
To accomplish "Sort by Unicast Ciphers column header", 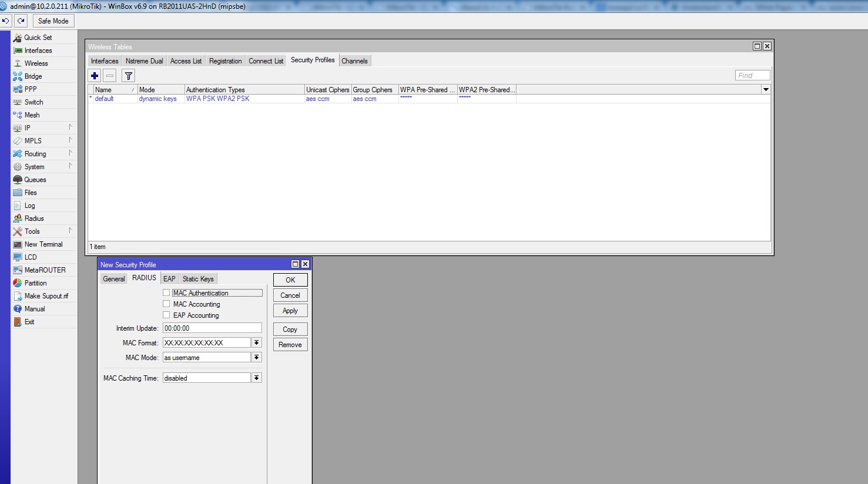I will pyautogui.click(x=328, y=90).
